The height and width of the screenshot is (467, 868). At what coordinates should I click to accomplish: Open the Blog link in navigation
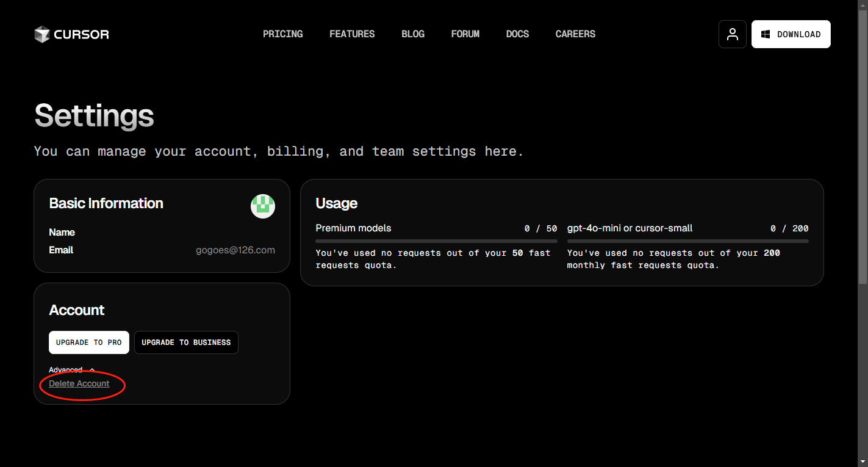click(x=413, y=34)
